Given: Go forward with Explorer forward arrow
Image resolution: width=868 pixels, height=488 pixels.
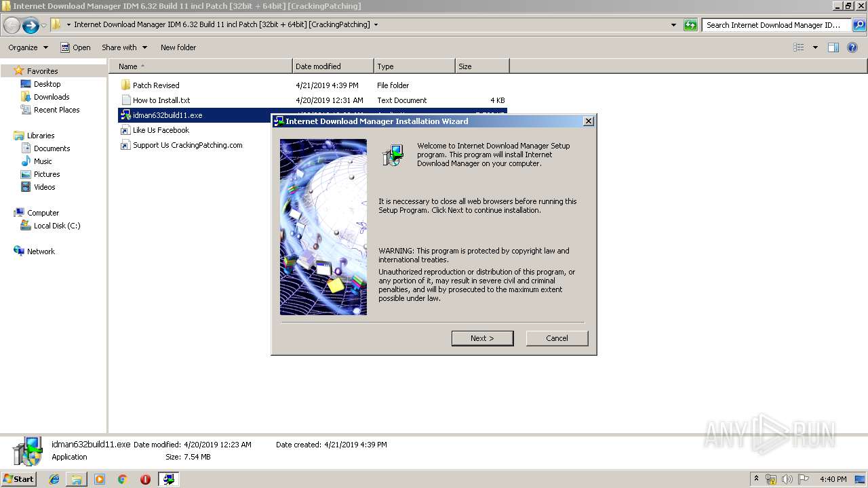Looking at the screenshot, I should pyautogui.click(x=31, y=25).
